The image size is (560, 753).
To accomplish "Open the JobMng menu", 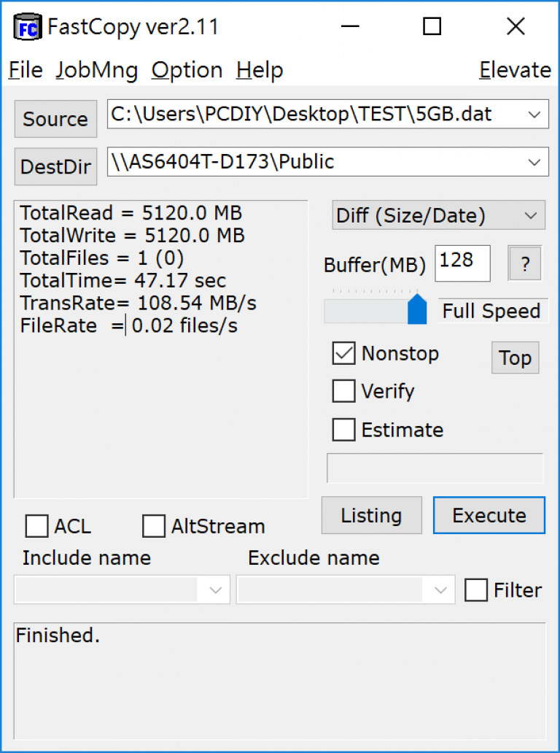I will click(x=97, y=71).
